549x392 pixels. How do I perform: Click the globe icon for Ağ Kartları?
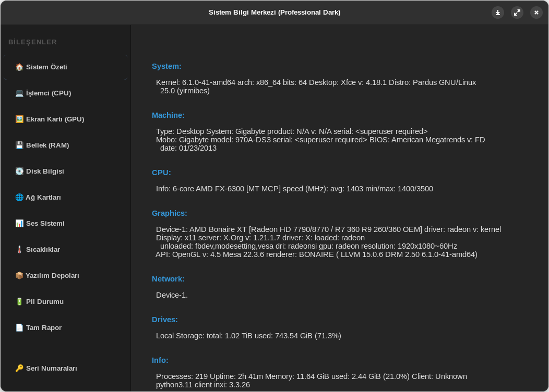point(19,198)
